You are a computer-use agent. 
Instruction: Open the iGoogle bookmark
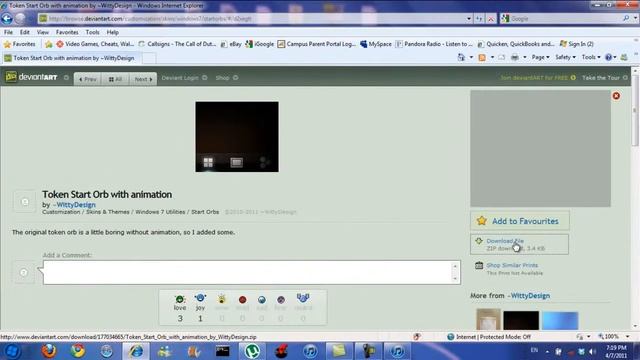coord(260,44)
